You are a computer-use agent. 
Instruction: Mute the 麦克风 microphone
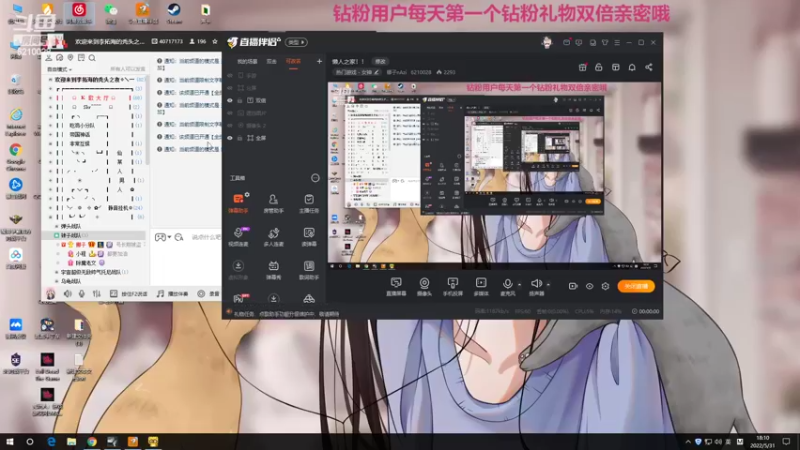coord(507,287)
